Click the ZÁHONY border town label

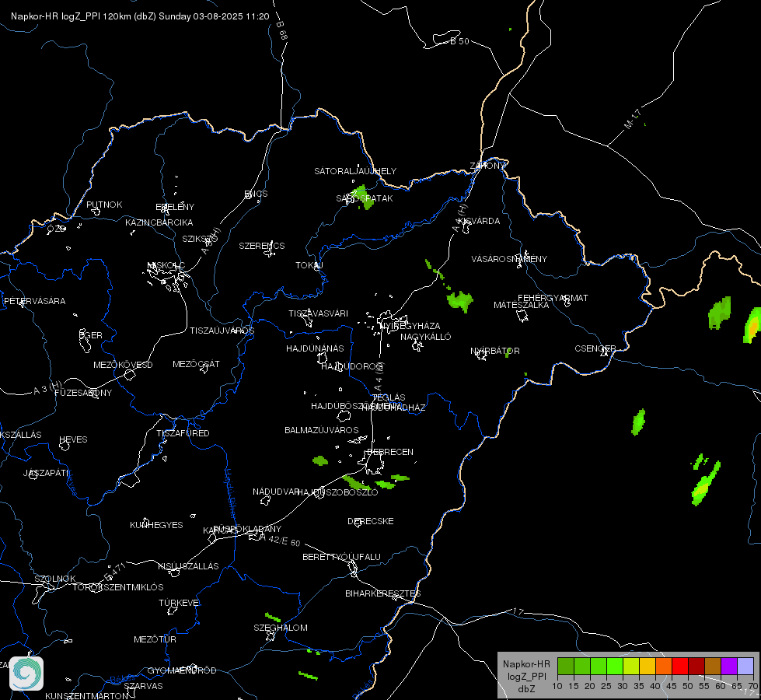[x=487, y=166]
